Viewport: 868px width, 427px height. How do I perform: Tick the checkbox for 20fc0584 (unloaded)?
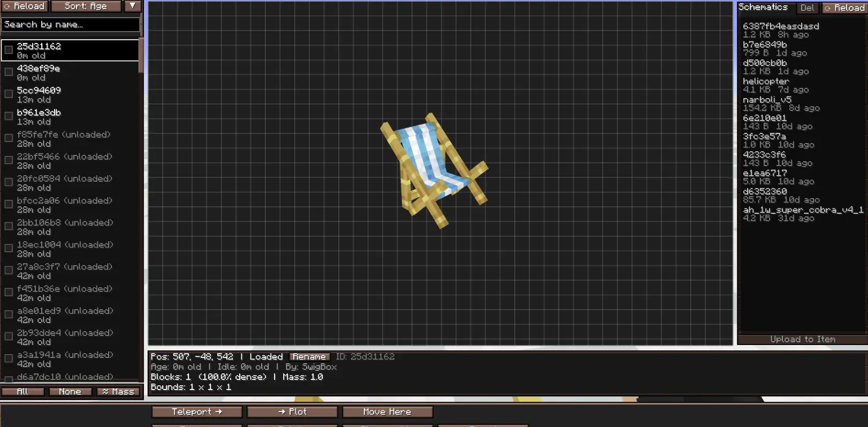(x=9, y=182)
